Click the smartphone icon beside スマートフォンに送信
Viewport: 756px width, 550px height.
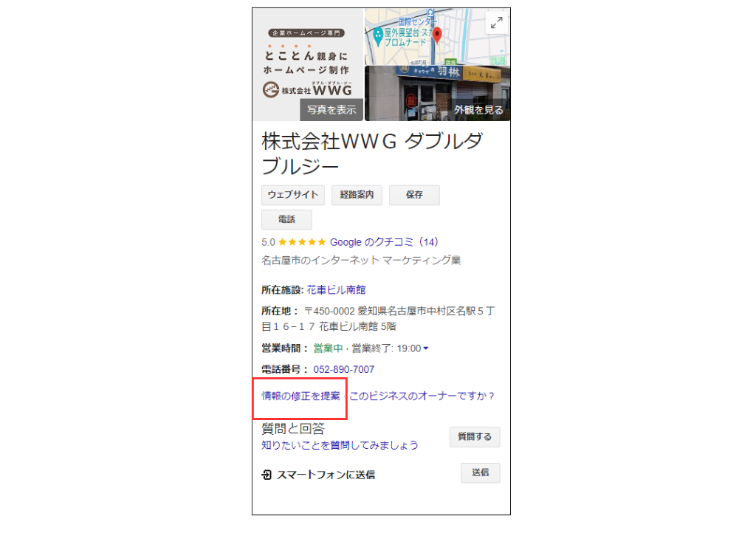(x=267, y=474)
